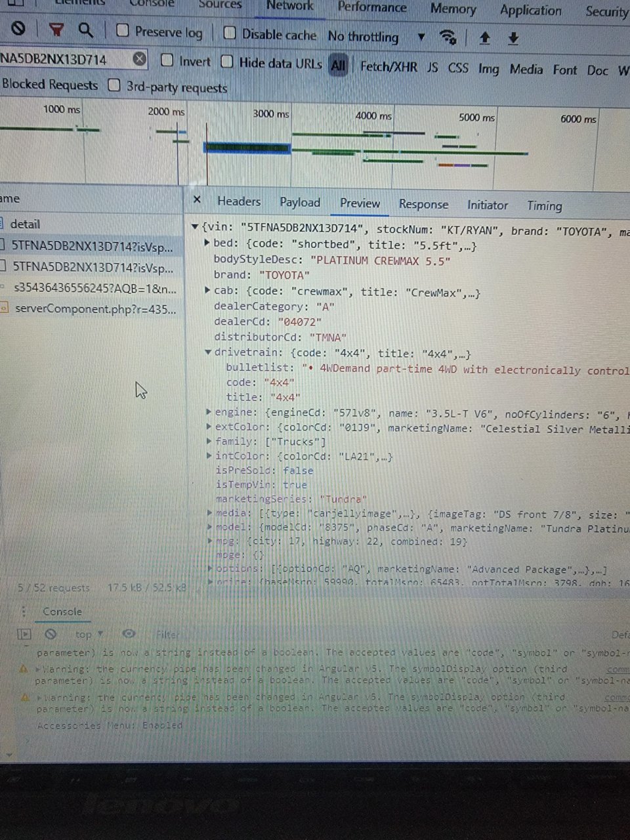
Task: Show the console sidebar icon
Action: pyautogui.click(x=24, y=634)
